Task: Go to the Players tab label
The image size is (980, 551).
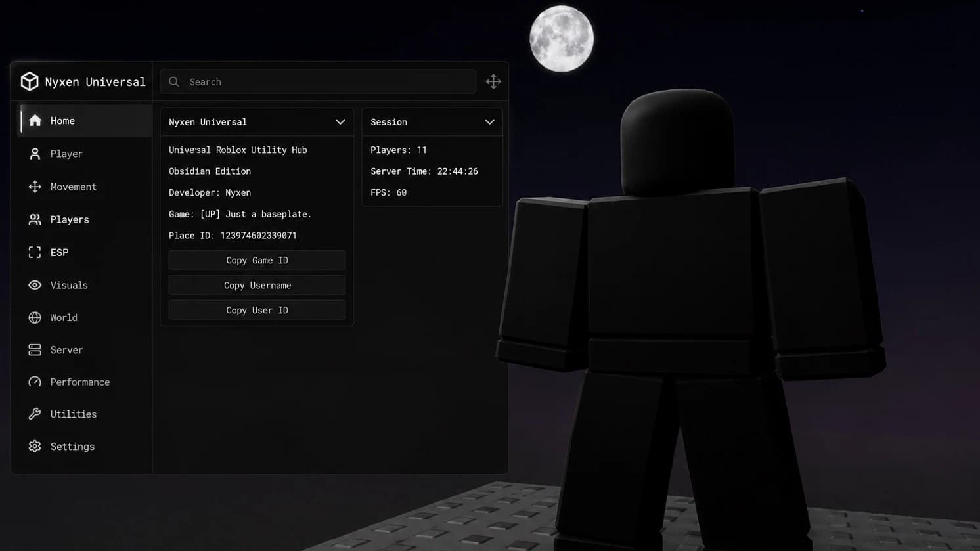Action: [70, 219]
